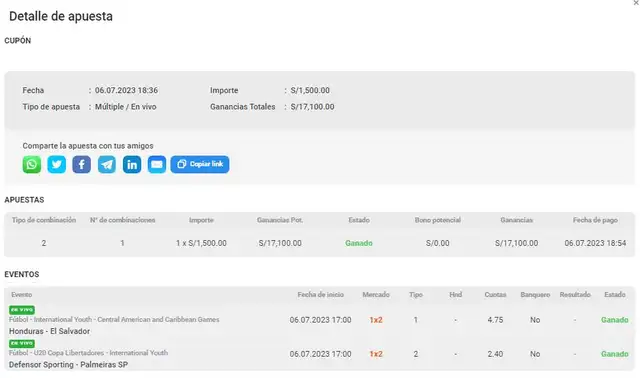Screen dimensions: 640x378
Task: Click the CUPÓN section heading
Action: [x=18, y=40]
